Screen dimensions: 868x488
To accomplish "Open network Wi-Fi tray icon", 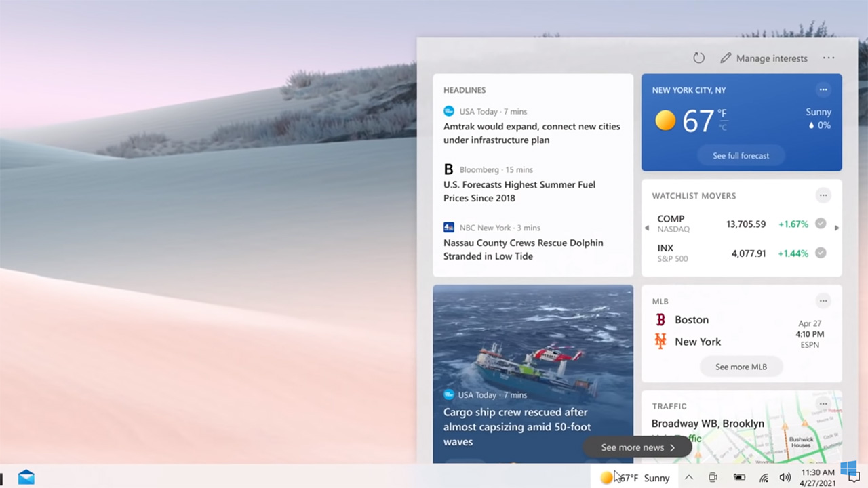I will pyautogui.click(x=764, y=478).
